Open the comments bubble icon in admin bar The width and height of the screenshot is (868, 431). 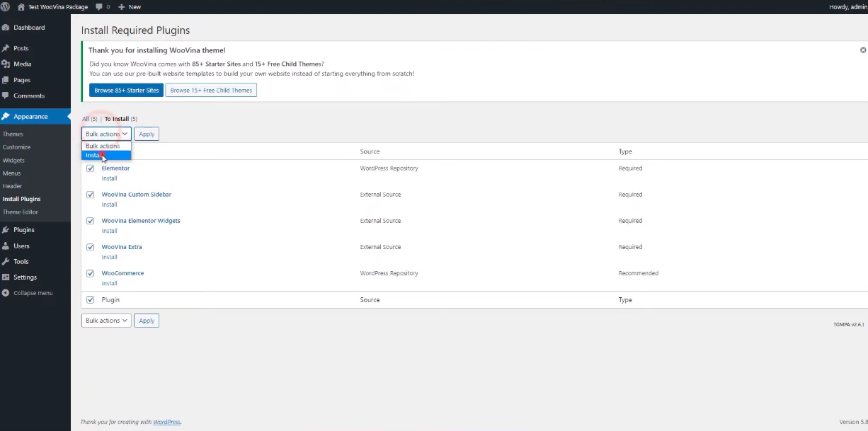(98, 6)
